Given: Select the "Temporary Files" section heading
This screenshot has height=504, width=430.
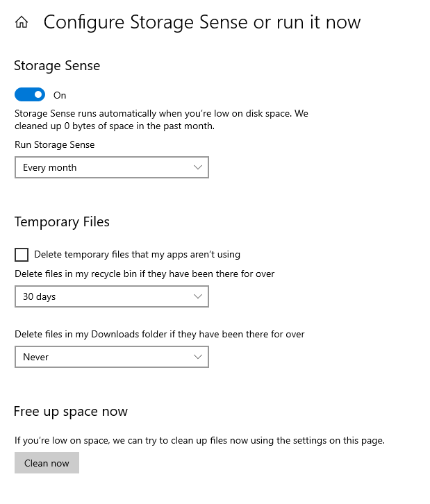Looking at the screenshot, I should (62, 222).
